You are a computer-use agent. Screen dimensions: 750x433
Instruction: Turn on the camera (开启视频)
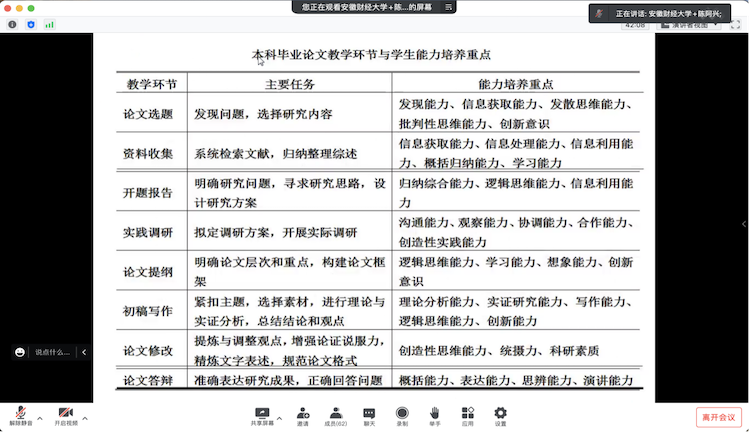66,414
